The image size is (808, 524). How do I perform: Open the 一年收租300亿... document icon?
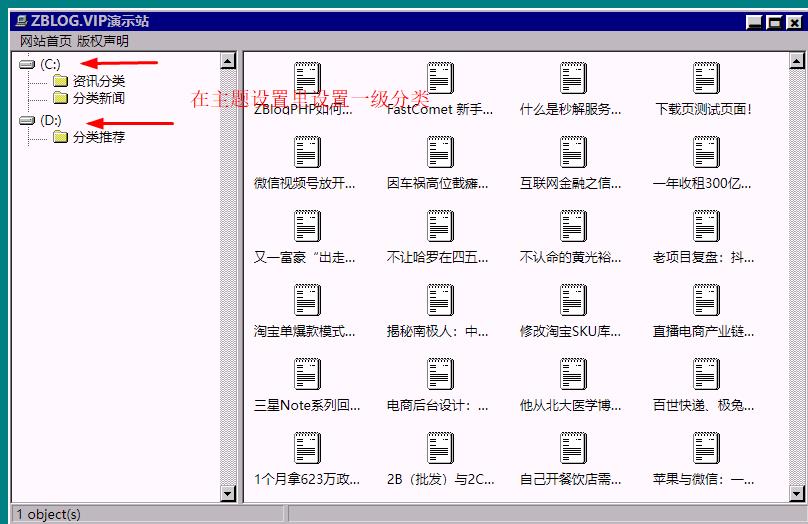706,152
